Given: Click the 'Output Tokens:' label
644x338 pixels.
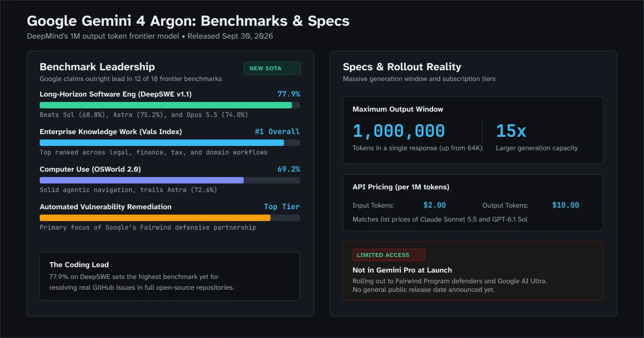Looking at the screenshot, I should (x=505, y=205).
